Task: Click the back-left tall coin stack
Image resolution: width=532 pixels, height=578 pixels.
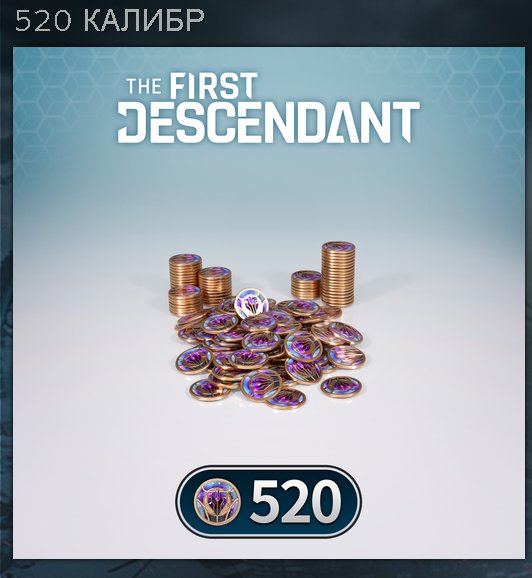Action: (x=185, y=271)
